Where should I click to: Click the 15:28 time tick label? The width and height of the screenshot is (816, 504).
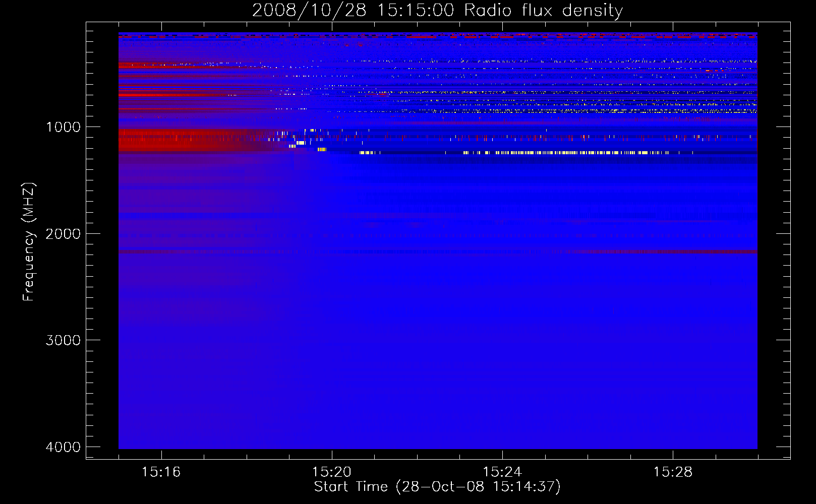coord(673,472)
